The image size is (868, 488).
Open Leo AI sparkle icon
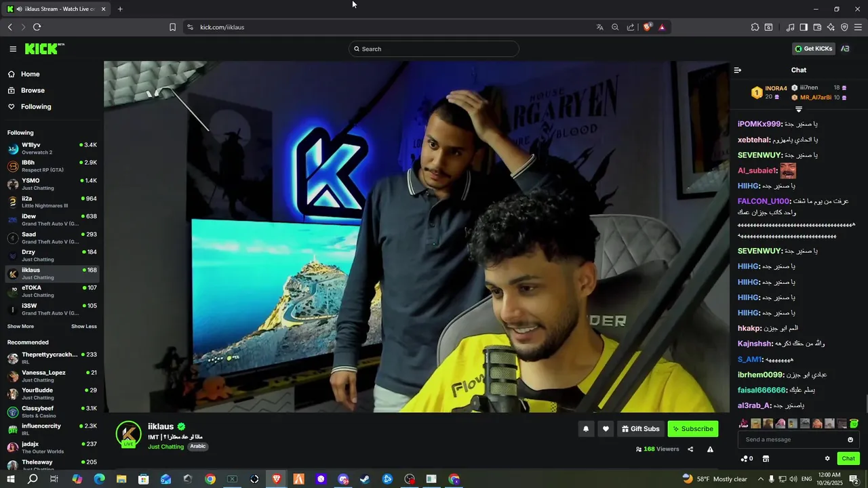[831, 27]
